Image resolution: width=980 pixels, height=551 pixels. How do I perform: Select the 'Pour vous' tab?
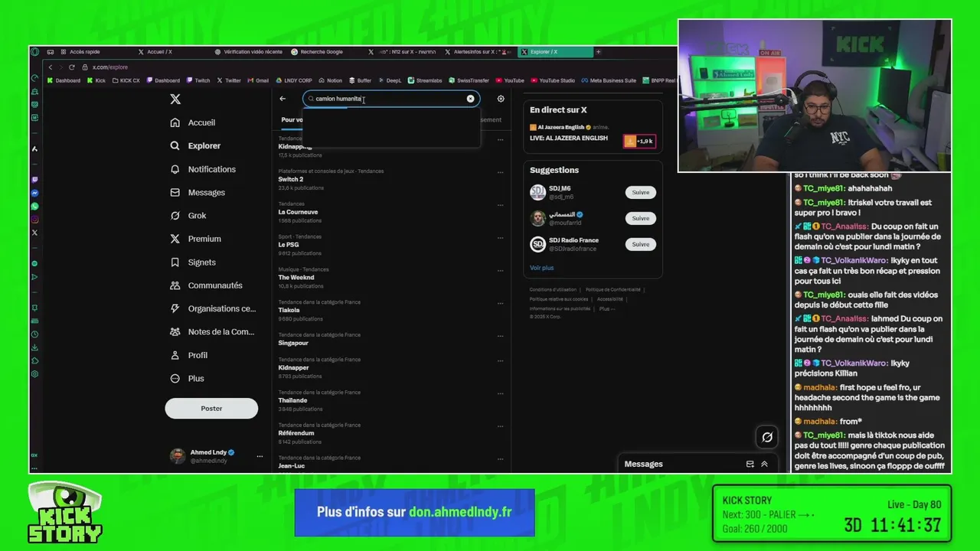[292, 119]
